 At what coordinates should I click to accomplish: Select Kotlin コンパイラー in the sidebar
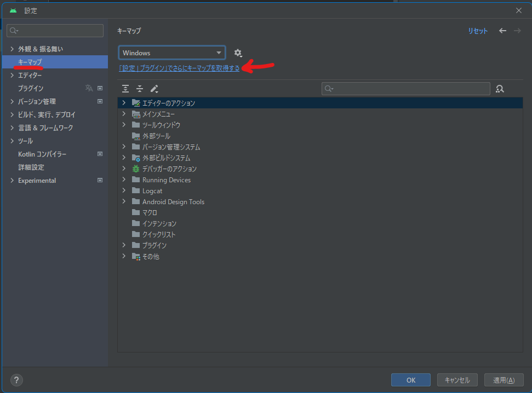55,154
